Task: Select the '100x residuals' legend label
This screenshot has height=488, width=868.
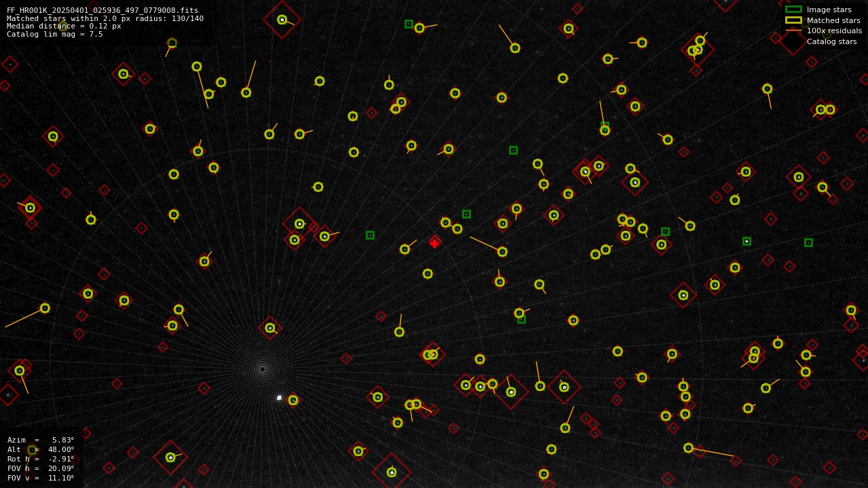Action: point(834,31)
